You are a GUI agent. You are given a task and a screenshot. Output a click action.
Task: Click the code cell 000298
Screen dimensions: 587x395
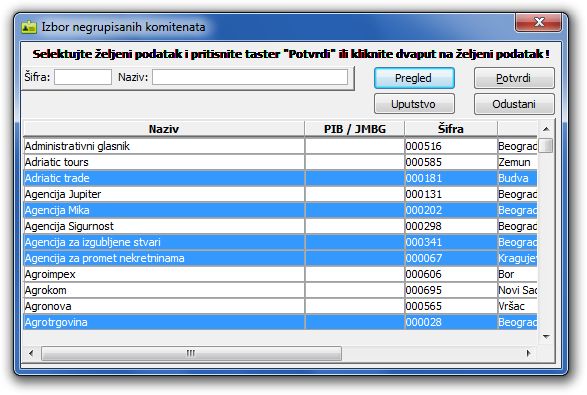pos(451,226)
